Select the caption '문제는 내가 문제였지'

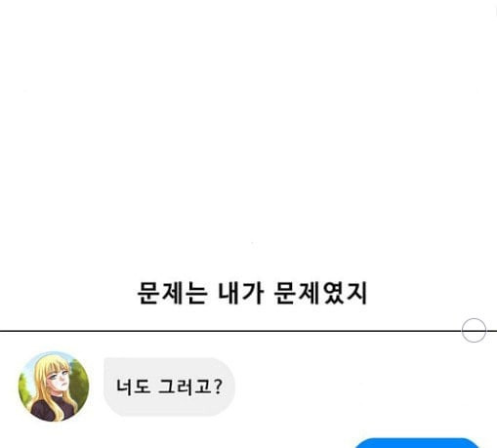point(253,293)
